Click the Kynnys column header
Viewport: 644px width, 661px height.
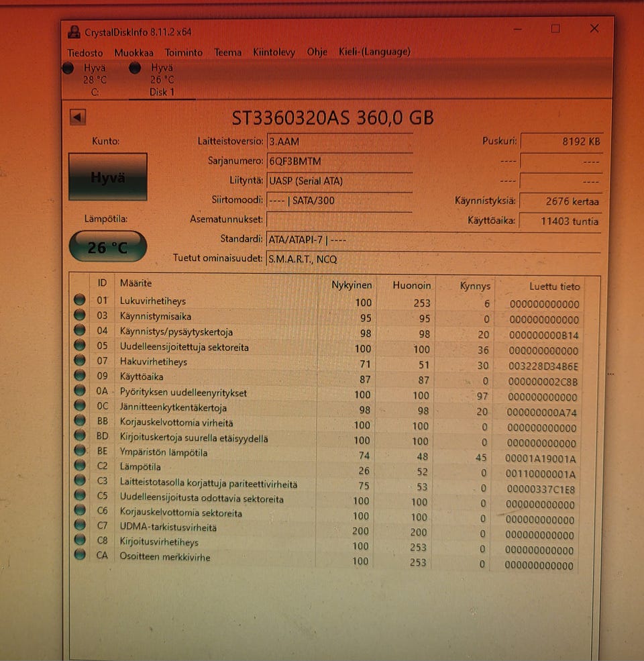(x=475, y=286)
